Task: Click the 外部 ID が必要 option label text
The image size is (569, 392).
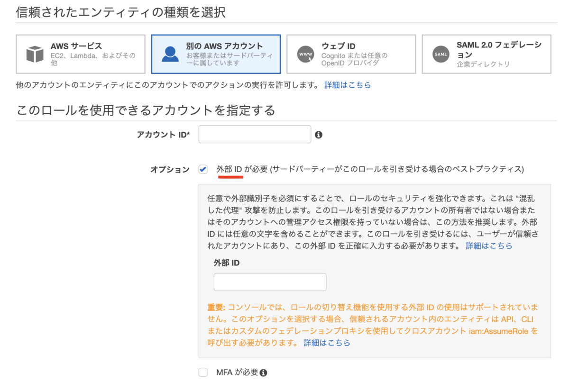Action: coord(370,169)
